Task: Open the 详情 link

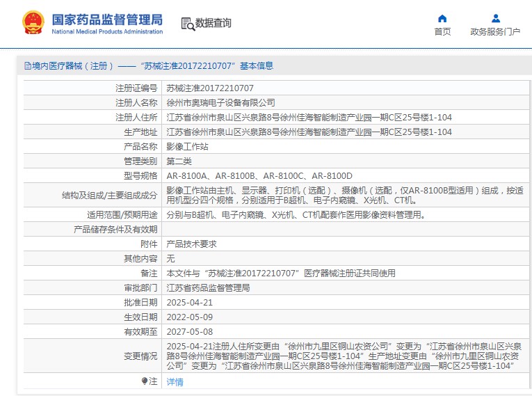Action: [175, 382]
